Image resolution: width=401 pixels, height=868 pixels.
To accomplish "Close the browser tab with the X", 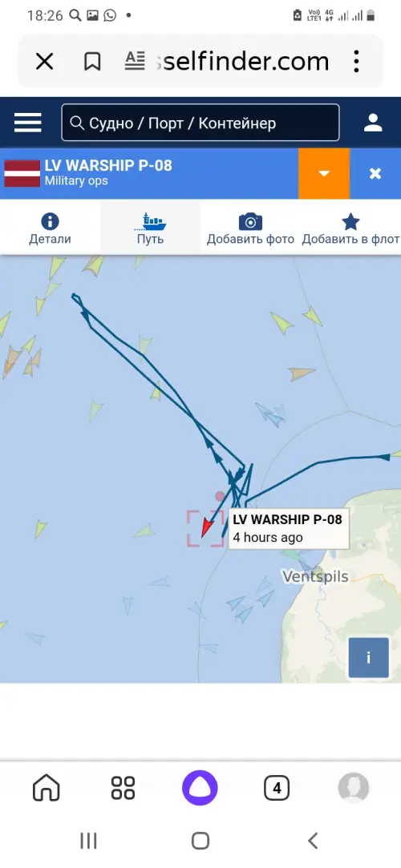I will tap(44, 62).
